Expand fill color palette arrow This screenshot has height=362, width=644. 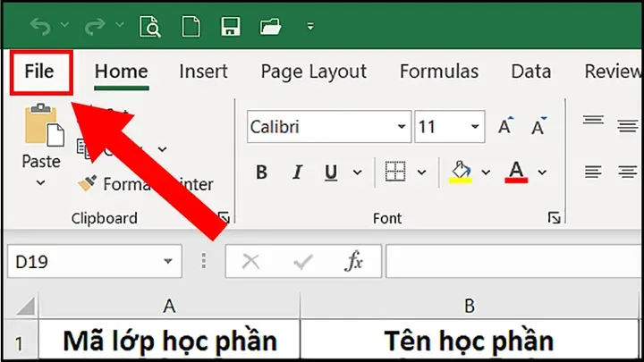[486, 173]
